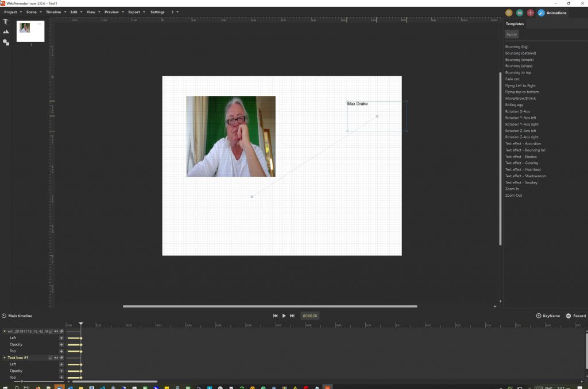Open the Scene menu
The image size is (588, 389).
coord(33,12)
